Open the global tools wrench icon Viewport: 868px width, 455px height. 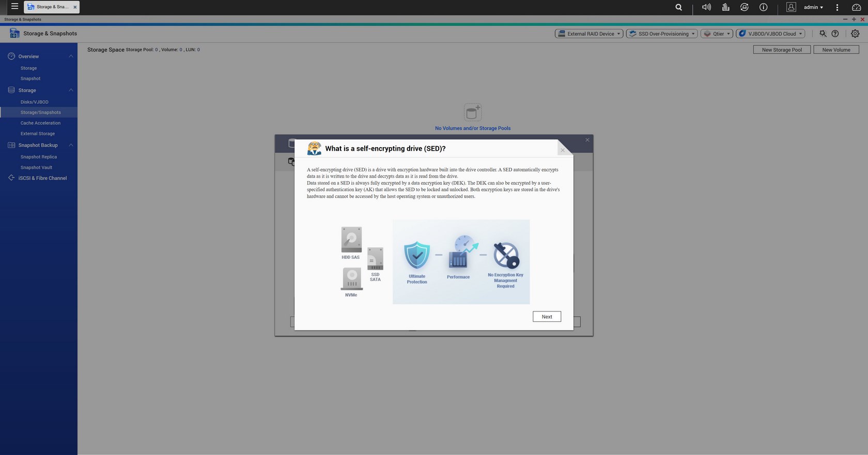coord(823,34)
